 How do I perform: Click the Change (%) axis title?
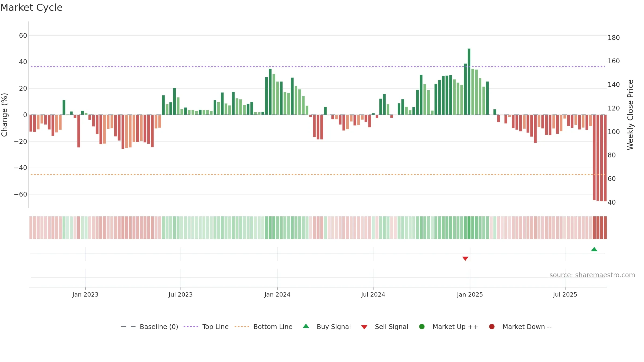[4, 115]
